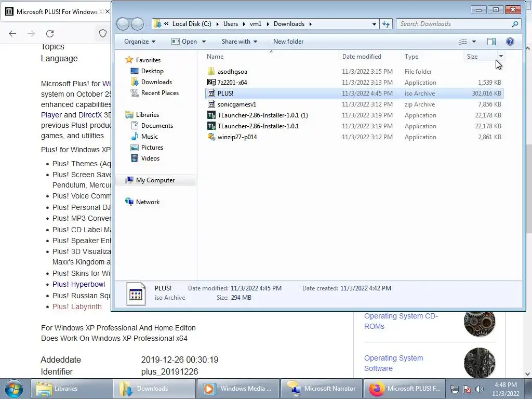Select the sonicgamesv1 zip icon

click(x=211, y=104)
